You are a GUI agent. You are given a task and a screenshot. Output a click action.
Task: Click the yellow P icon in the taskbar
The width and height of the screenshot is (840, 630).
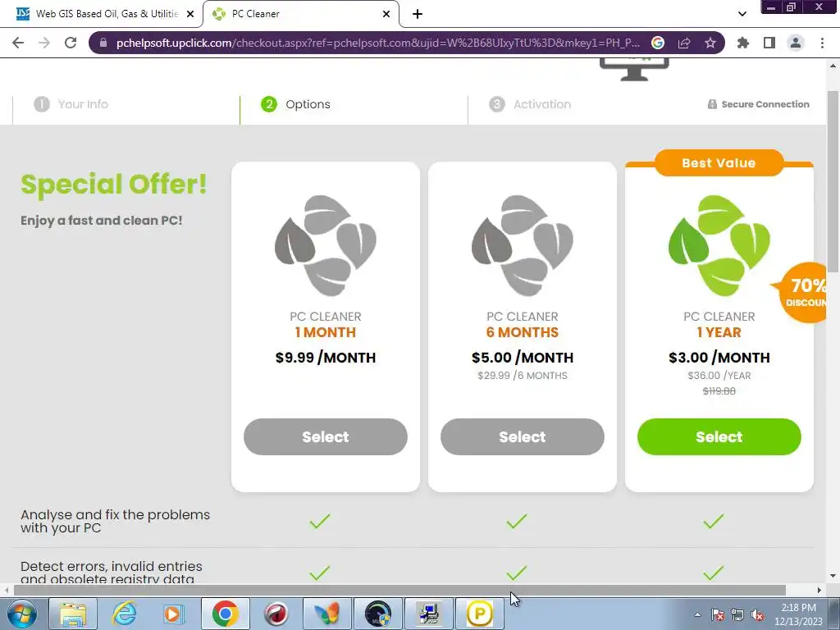tap(479, 614)
